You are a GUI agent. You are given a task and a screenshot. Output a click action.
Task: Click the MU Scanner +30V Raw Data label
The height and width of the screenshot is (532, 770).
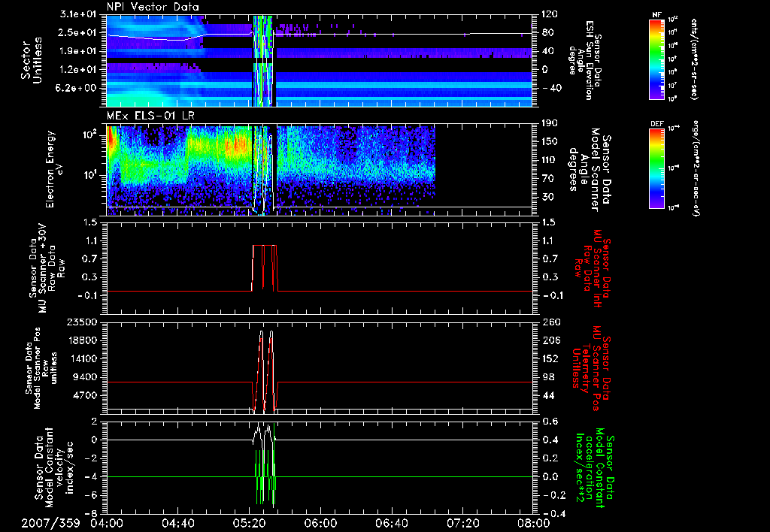pos(47,268)
